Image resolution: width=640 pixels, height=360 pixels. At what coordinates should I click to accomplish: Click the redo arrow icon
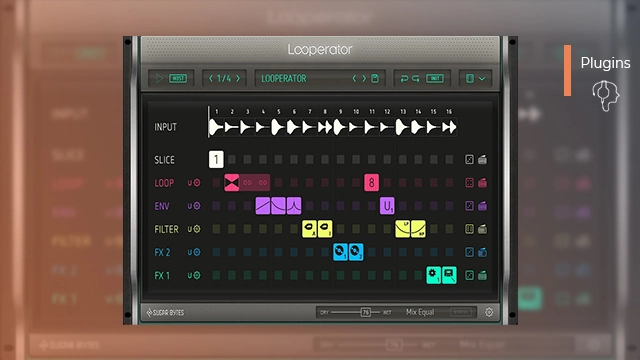pos(416,78)
